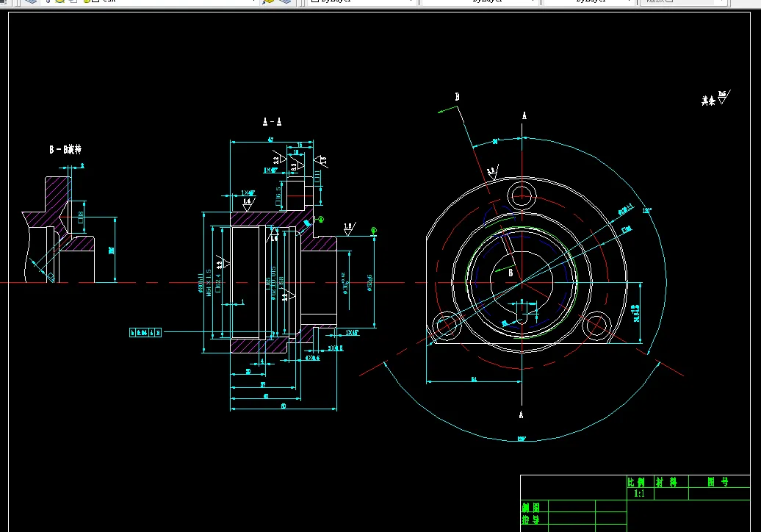Select the overall 60 length dimension
Screen dimensions: 761x532
click(x=284, y=407)
